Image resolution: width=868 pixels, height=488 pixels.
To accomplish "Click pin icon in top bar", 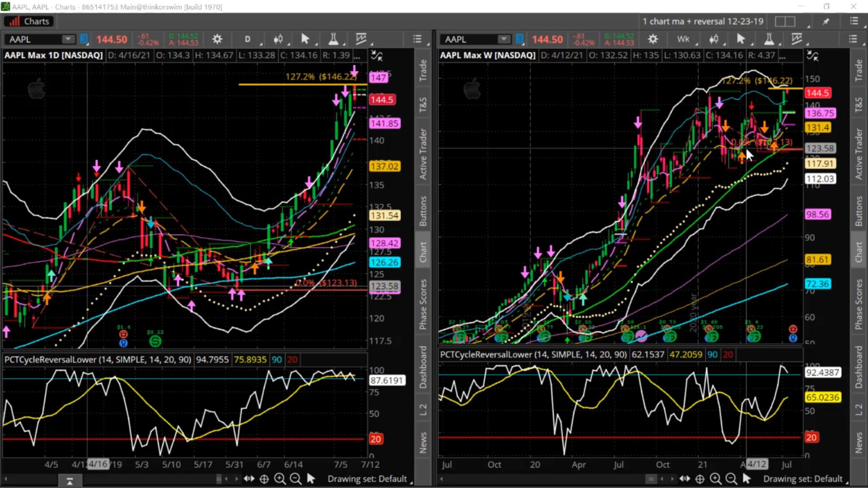I will tap(826, 21).
